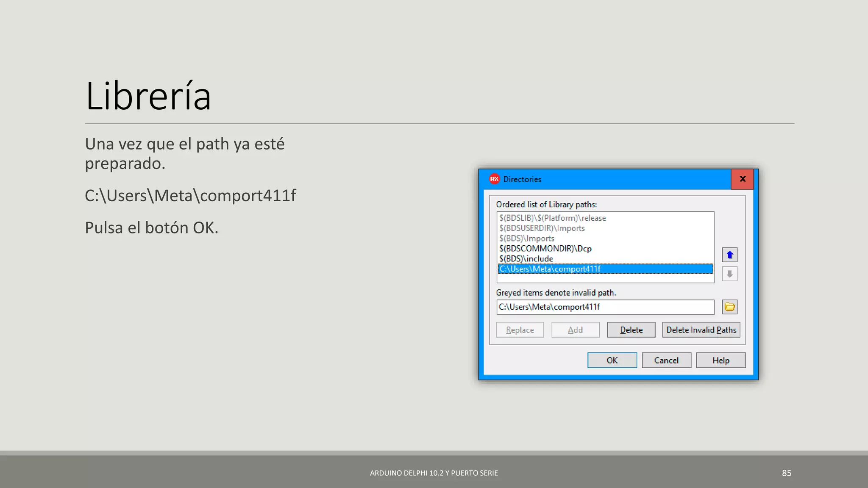Select highlighted C:\Users\Meta\comport411f list row
The image size is (868, 488).
605,269
